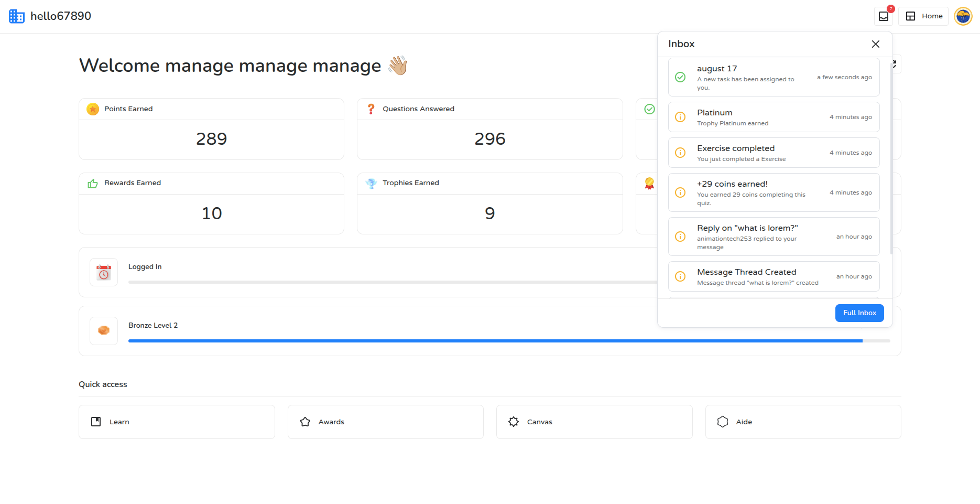Open the inbox tray icon with badge

[884, 16]
